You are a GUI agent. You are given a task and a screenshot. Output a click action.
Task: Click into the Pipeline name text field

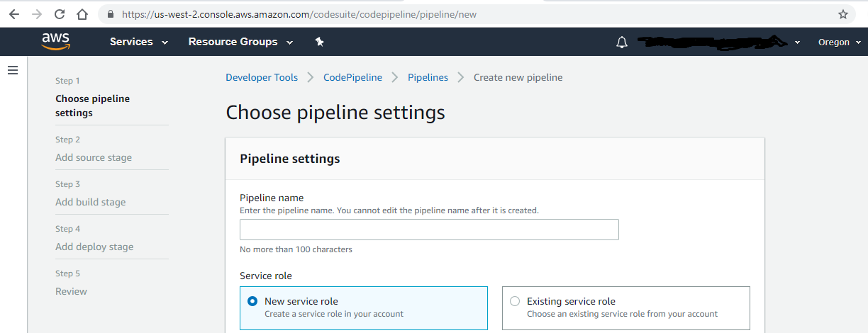429,230
